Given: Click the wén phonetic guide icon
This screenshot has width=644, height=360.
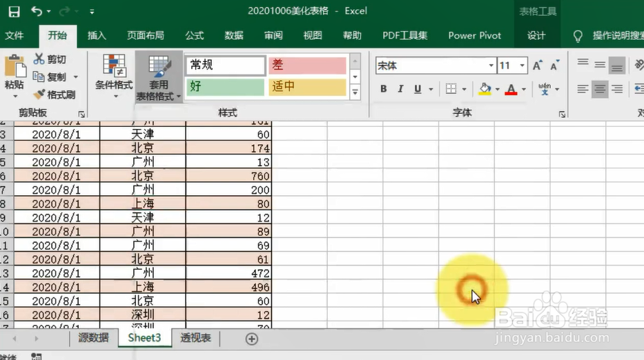Looking at the screenshot, I should [545, 89].
